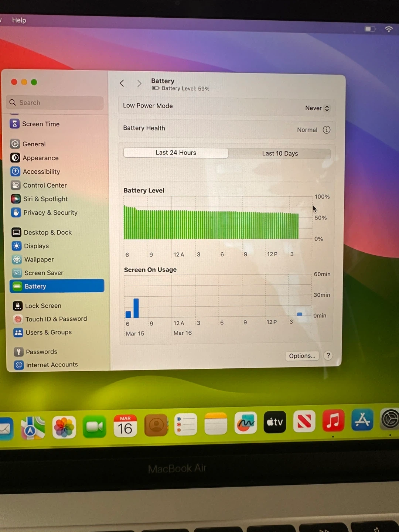
Task: Launch App Store from the Dock
Action: click(x=362, y=420)
